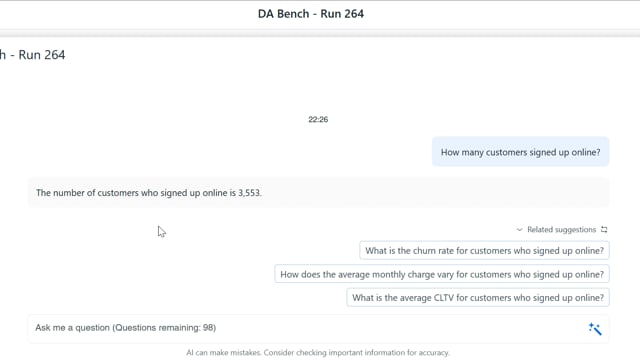Collapse the Related suggestions chevron
Screen dimensions: 640x360
pyautogui.click(x=519, y=230)
